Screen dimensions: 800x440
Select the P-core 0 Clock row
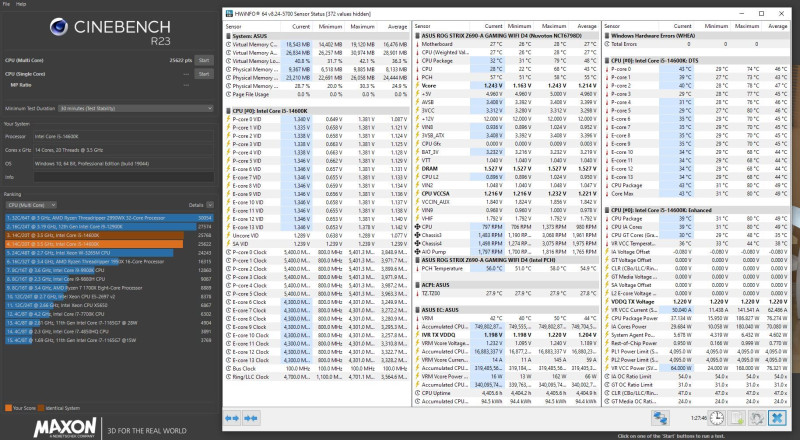(x=317, y=252)
